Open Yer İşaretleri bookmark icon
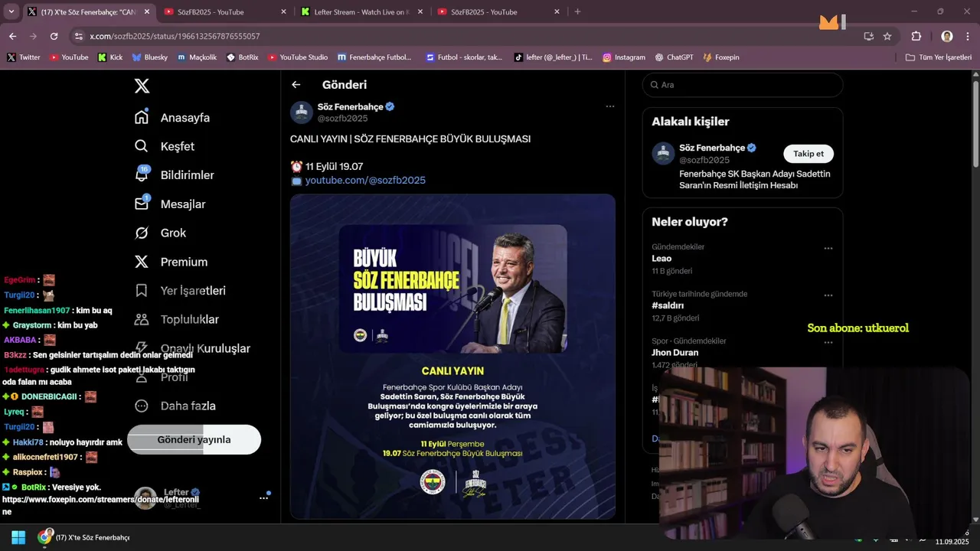This screenshot has width=980, height=551. (141, 290)
